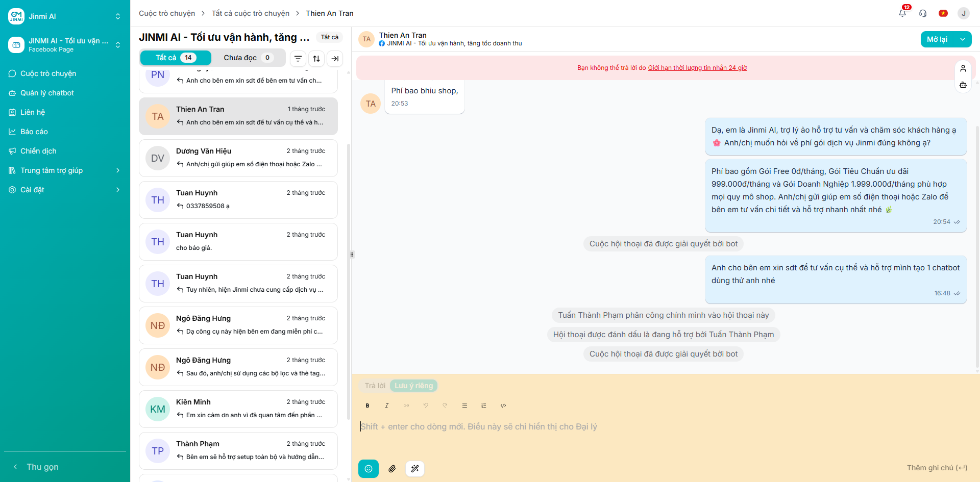Open Dương Văn Hiệu conversation
This screenshot has width=980, height=482.
click(x=238, y=158)
